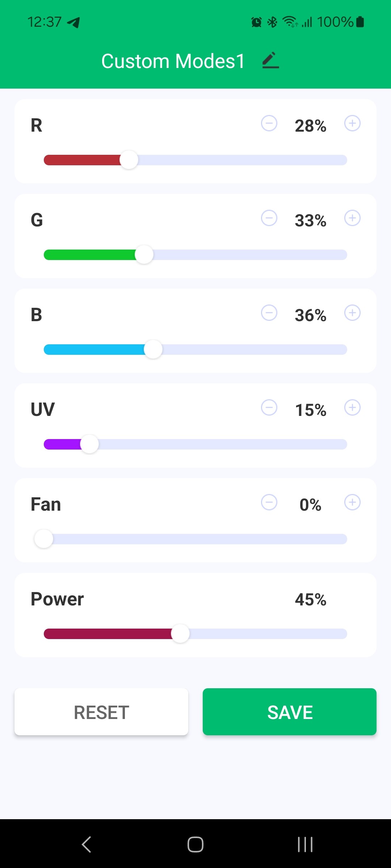Click the blue B slider handle
Screen dimensions: 391x868
pos(153,349)
